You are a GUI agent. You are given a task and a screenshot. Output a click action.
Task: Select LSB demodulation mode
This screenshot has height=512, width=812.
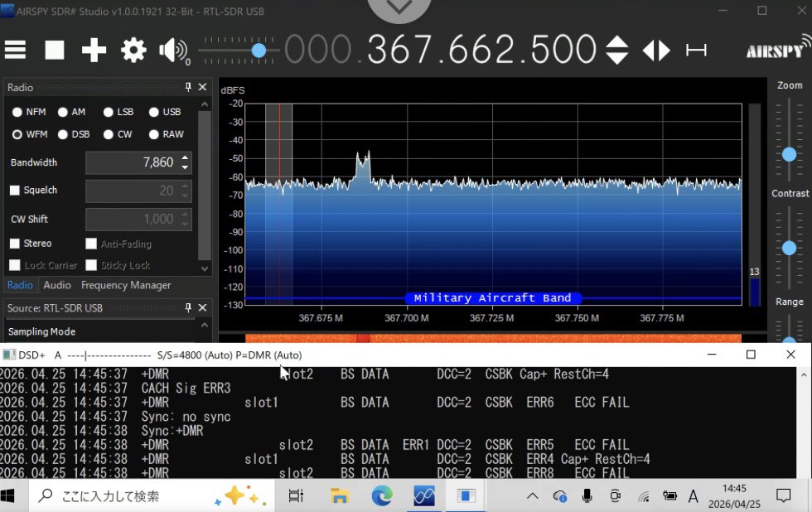[x=109, y=112]
